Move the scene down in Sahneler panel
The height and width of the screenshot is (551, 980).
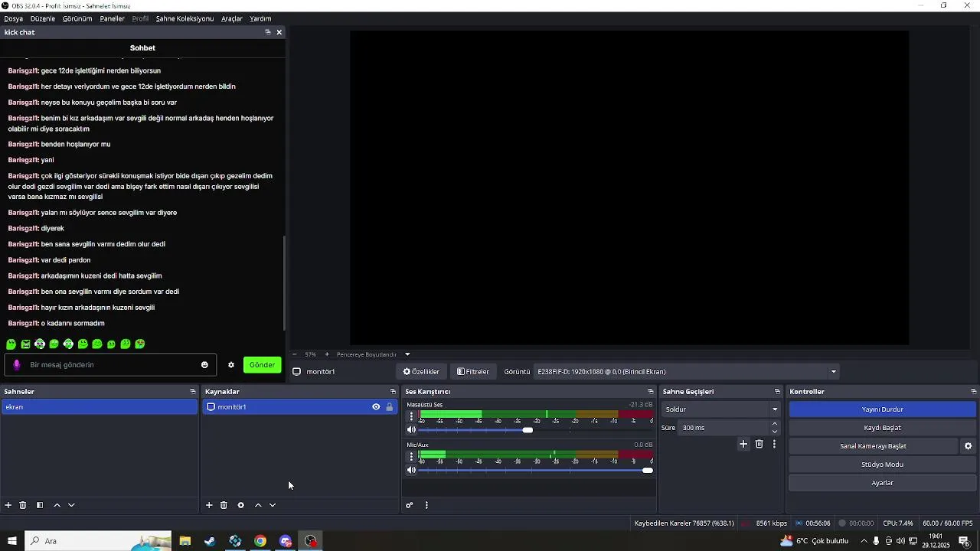pos(71,505)
